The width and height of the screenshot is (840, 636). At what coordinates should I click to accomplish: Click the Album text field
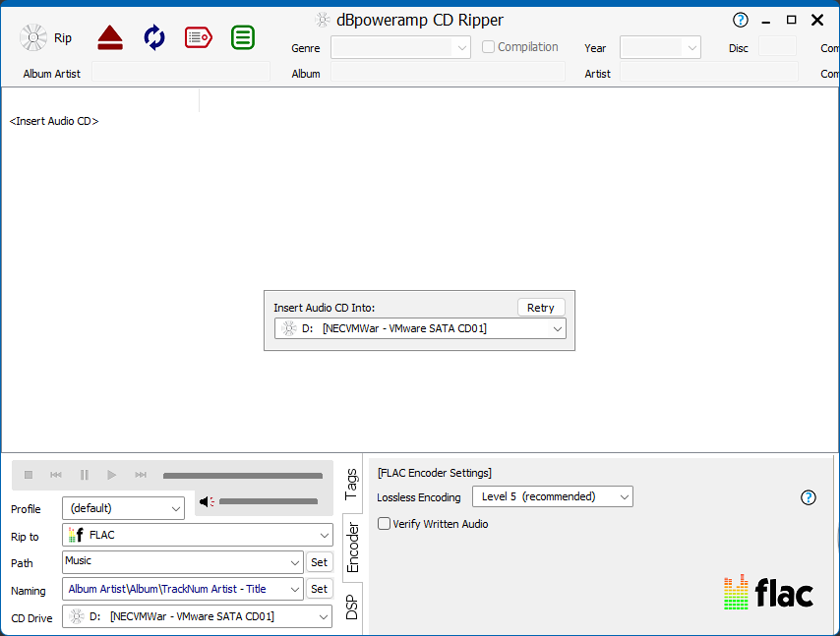[448, 73]
